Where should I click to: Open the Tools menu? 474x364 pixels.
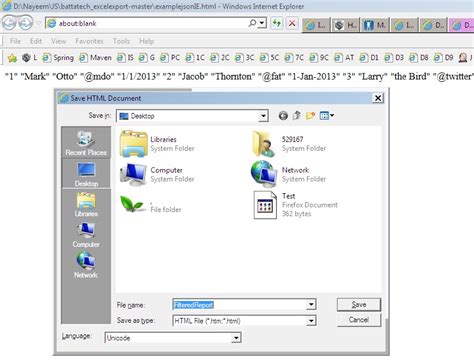[x=121, y=41]
